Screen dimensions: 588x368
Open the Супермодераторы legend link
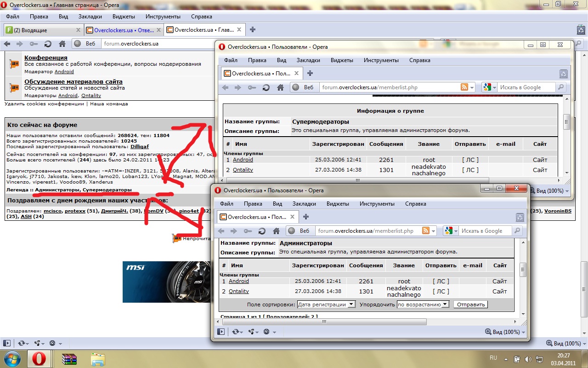[107, 190]
